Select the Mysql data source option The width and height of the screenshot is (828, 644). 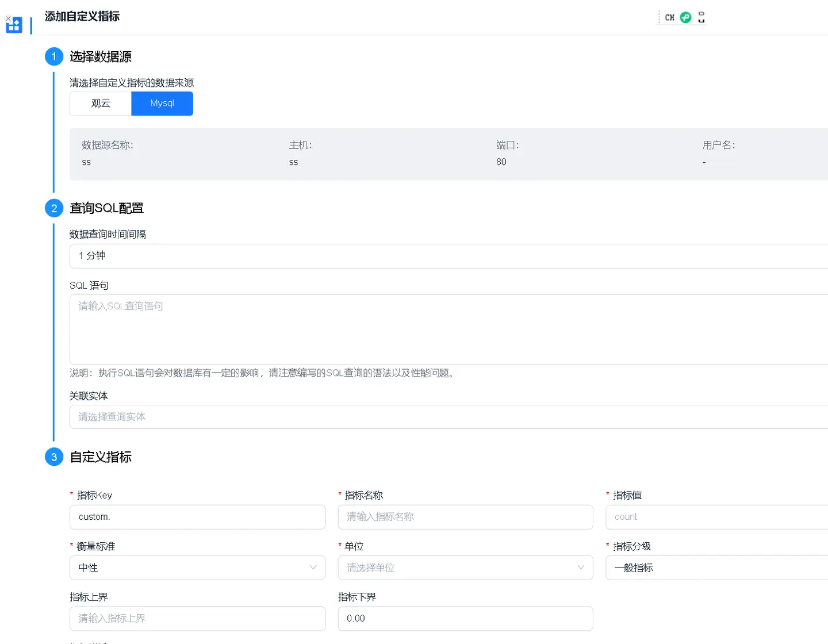(x=162, y=103)
